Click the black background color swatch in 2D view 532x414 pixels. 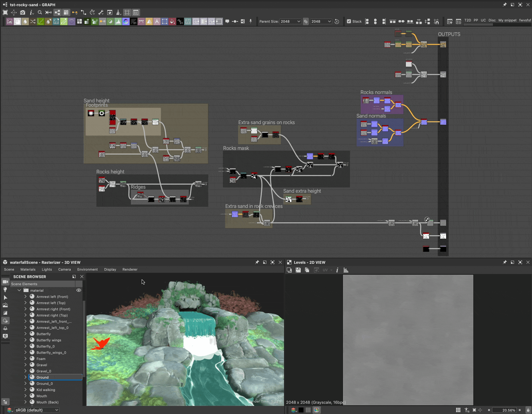[x=301, y=410]
